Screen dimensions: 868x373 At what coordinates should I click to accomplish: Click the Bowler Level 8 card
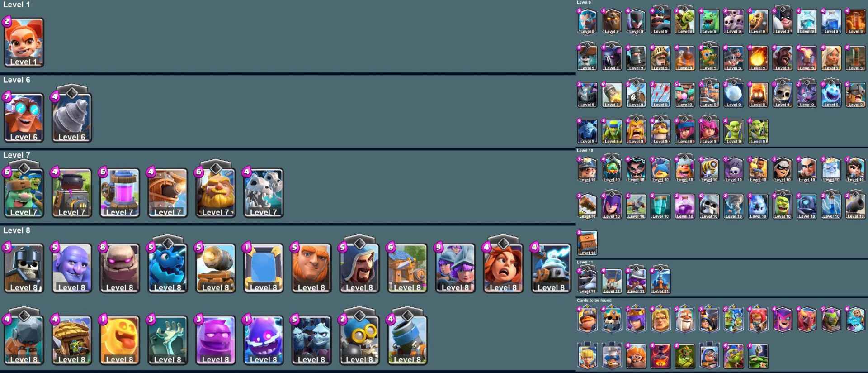[71, 268]
